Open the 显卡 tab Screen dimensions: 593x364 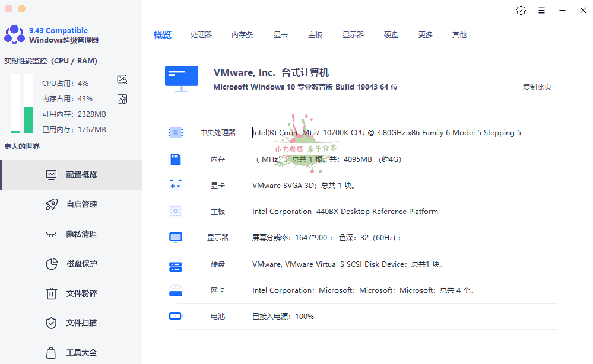(x=281, y=35)
